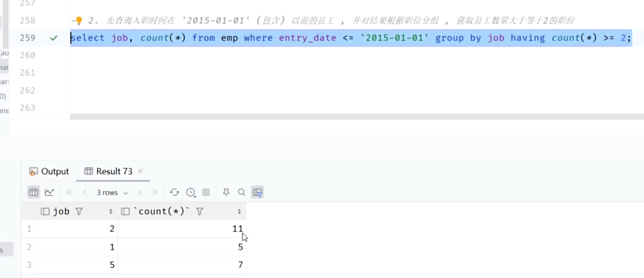Toggle table grid view of results
The width and height of the screenshot is (644, 278).
coord(34,192)
